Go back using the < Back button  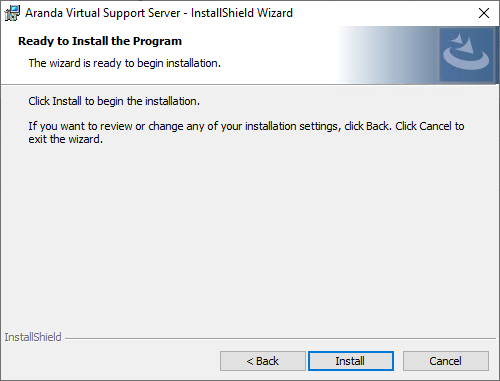(x=263, y=361)
